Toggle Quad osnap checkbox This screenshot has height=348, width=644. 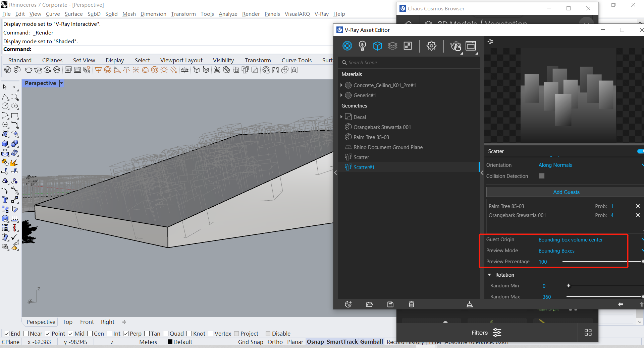coord(166,334)
